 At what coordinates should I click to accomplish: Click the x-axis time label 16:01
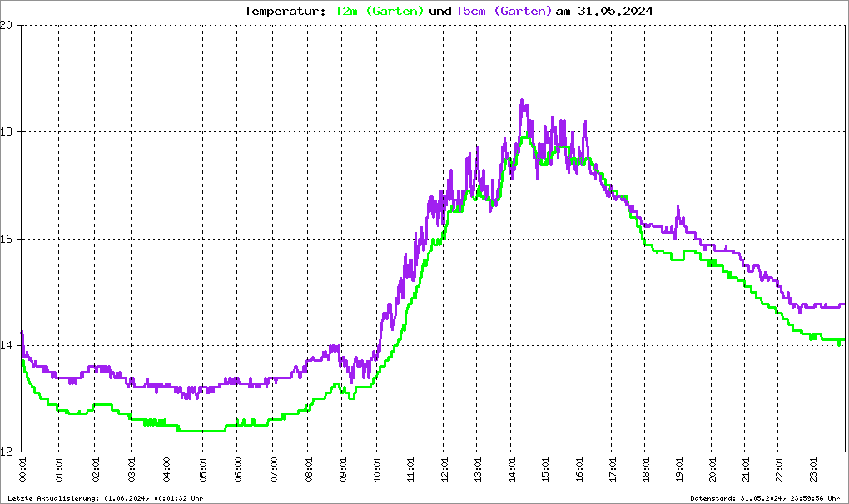(578, 469)
